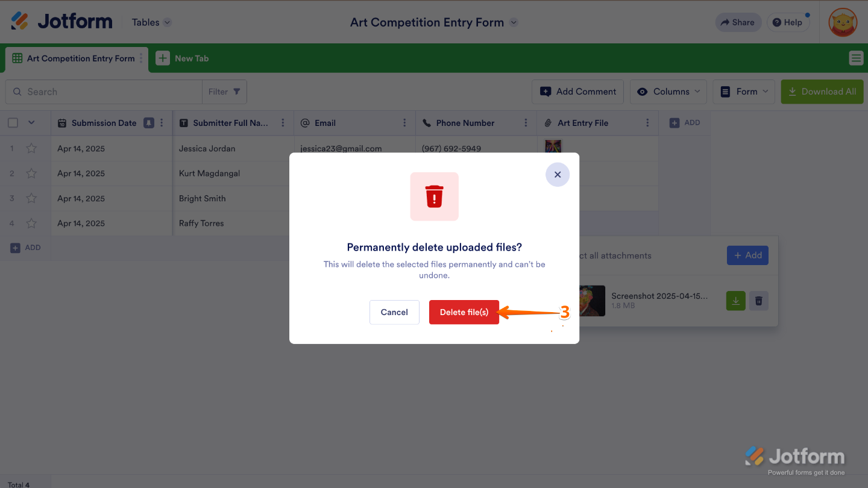The width and height of the screenshot is (868, 488).
Task: Close the delete dialog with X icon
Action: 558,175
